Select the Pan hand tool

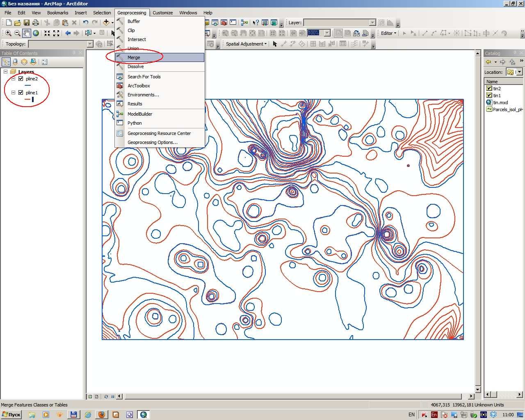click(x=27, y=33)
